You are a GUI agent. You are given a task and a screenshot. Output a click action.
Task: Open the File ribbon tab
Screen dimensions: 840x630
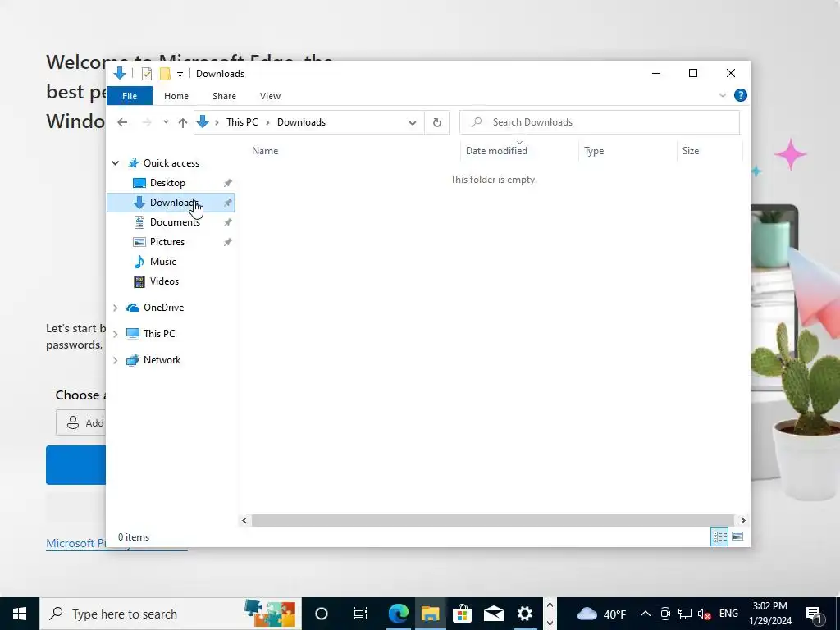130,96
